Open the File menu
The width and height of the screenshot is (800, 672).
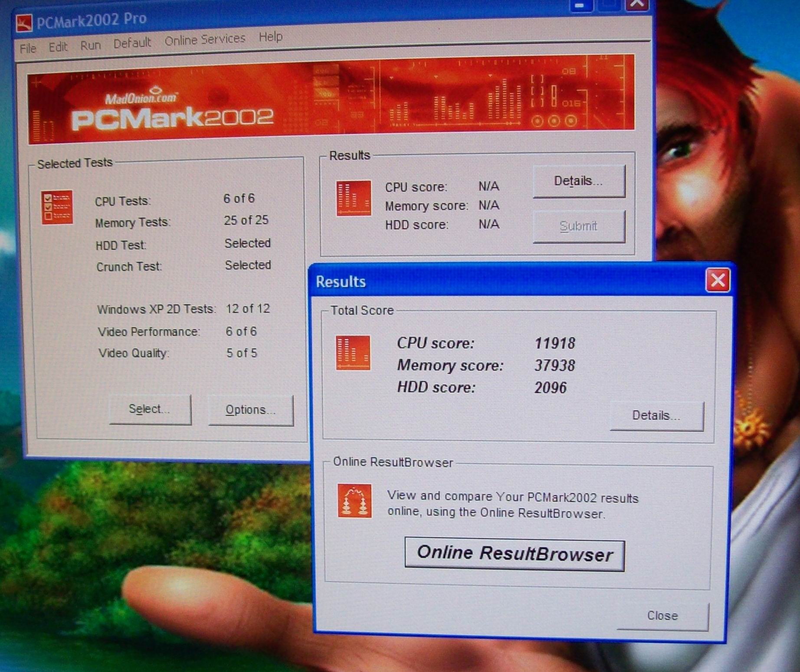click(28, 48)
